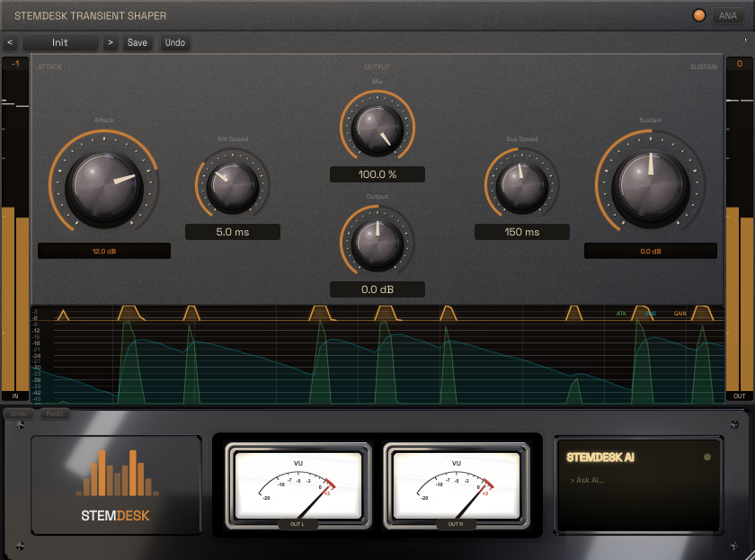
Task: Edit the 12.0 dB attack value field
Action: point(104,251)
